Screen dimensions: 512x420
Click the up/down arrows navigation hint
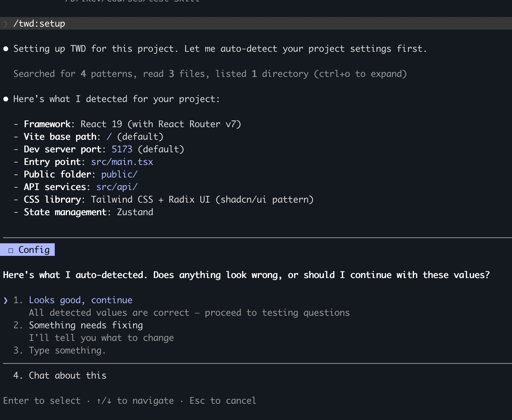(x=104, y=401)
